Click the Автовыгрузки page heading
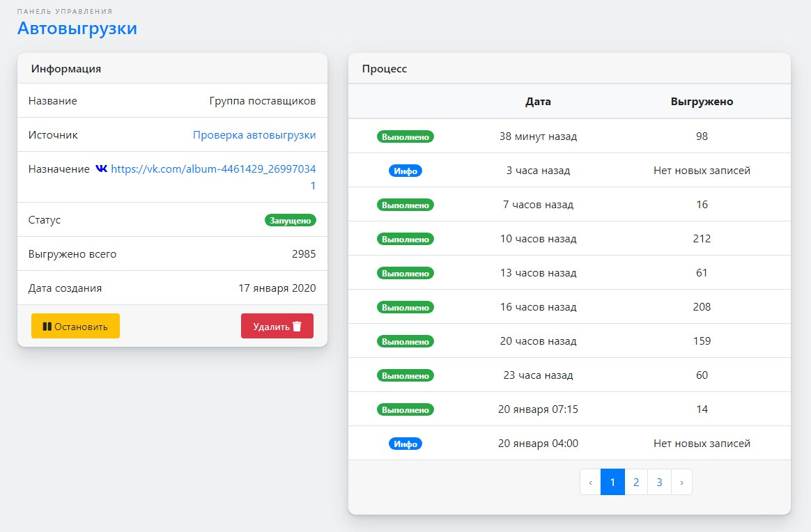Viewport: 811px width, 532px height. point(77,29)
